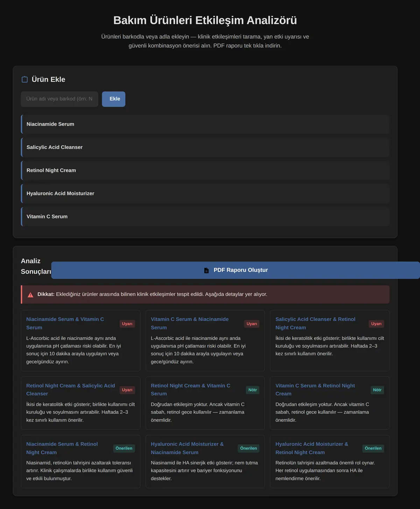Open Vitamin C Serum & Retinol Night Cream title
The height and width of the screenshot is (509, 420).
(315, 390)
